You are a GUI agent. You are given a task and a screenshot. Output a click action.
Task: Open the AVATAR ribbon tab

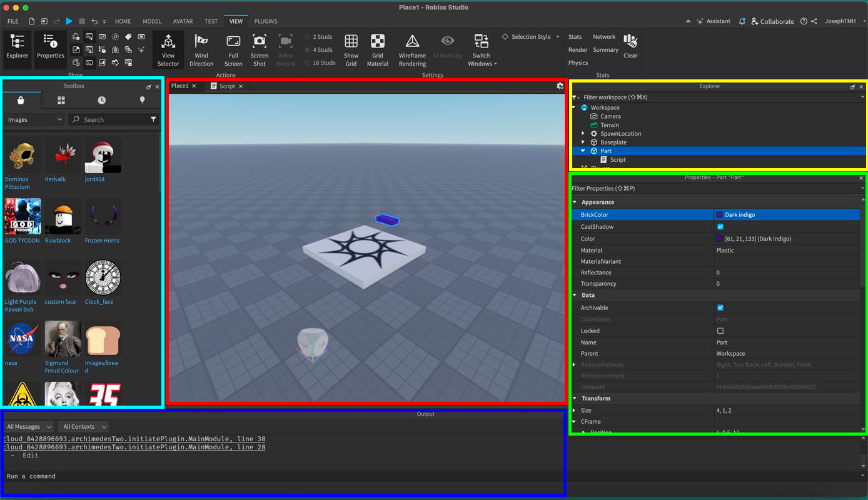pos(183,21)
